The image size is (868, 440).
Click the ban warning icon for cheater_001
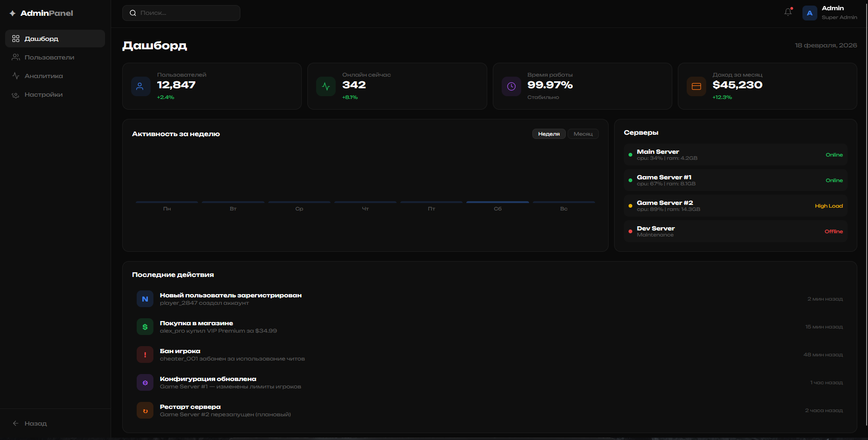point(145,355)
